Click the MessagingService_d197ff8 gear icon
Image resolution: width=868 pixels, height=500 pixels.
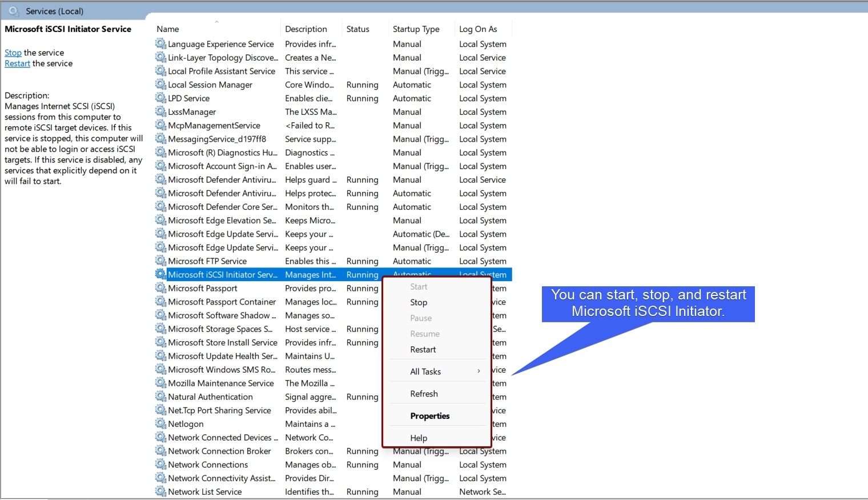click(x=160, y=139)
